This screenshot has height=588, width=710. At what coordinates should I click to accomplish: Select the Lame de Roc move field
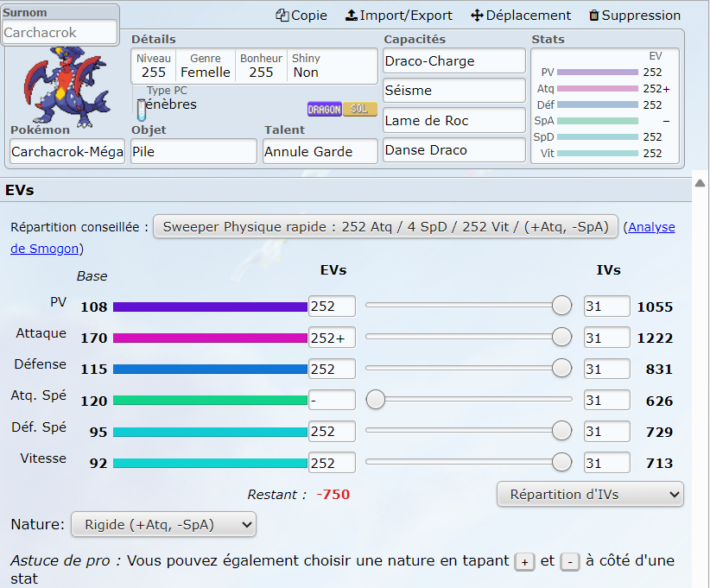454,120
